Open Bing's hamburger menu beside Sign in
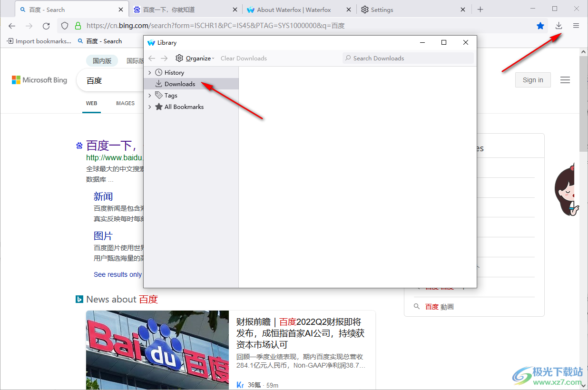This screenshot has height=390, width=588. point(565,80)
